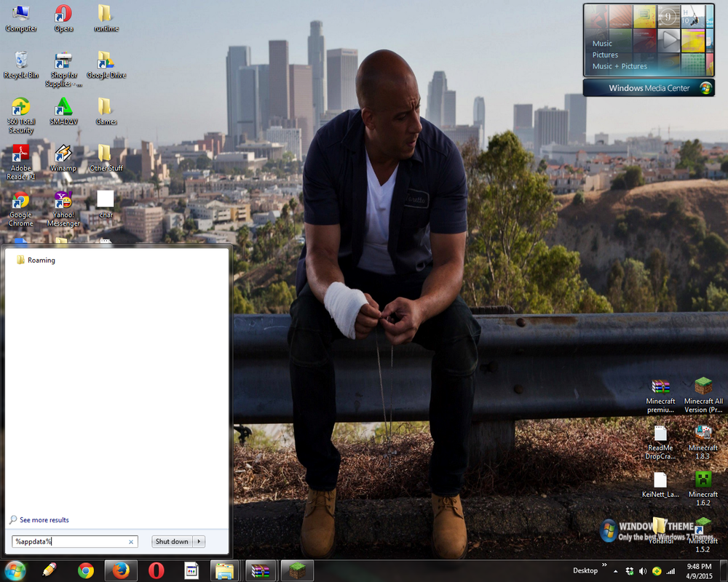Launch Opera from the taskbar

pyautogui.click(x=156, y=570)
